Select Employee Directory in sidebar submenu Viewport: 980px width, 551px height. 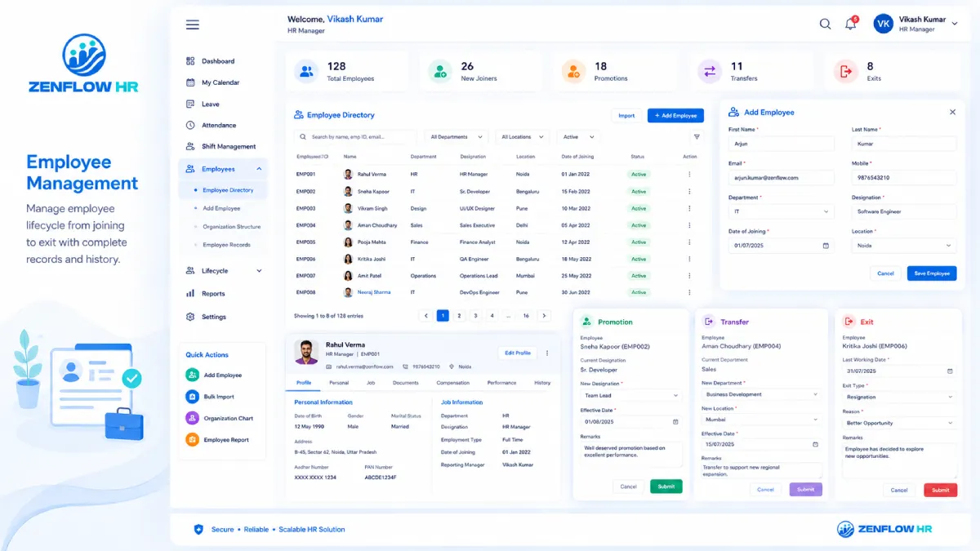pos(228,190)
